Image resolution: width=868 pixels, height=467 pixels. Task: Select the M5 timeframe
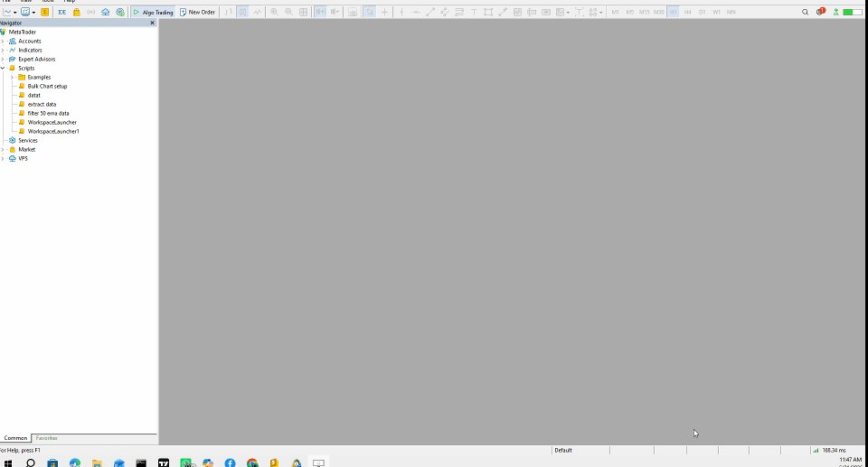(629, 12)
